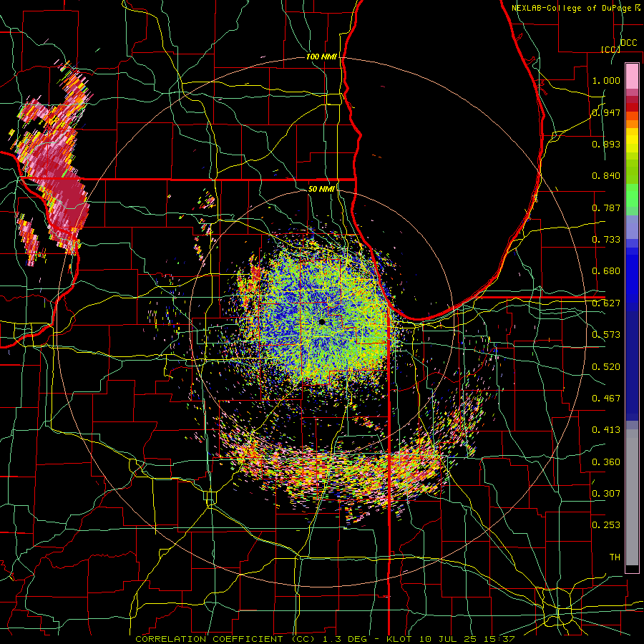Screen dimensions: 644x644
Task: Click the 0.307 scale value
Action: (x=606, y=494)
